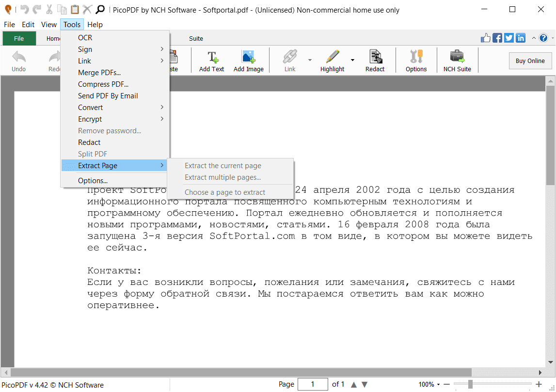Image resolution: width=556 pixels, height=392 pixels.
Task: Expand the Convert submenu
Action: tap(162, 107)
